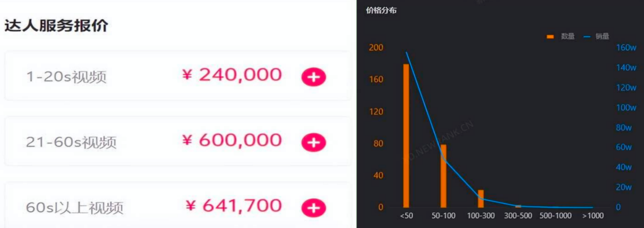Select the 21-60s视频 pricing row
The height and width of the screenshot is (228, 644).
click(178, 141)
